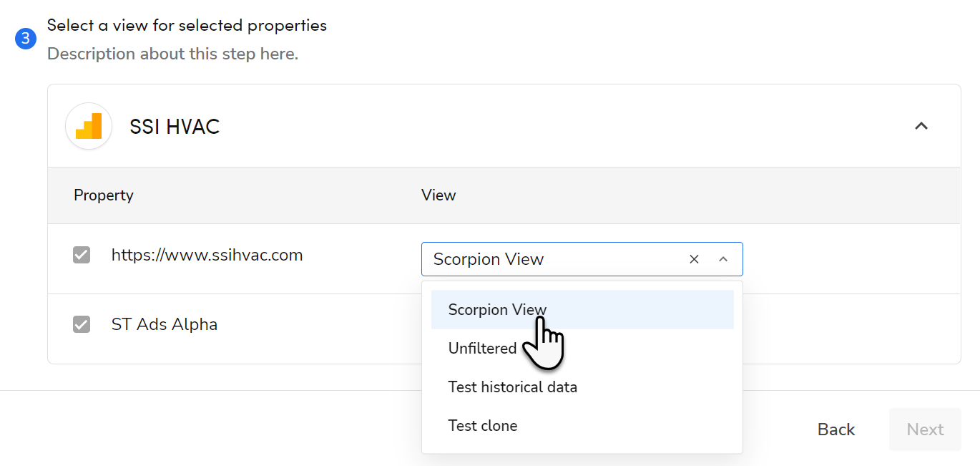
Task: Click the Next button
Action: (925, 429)
